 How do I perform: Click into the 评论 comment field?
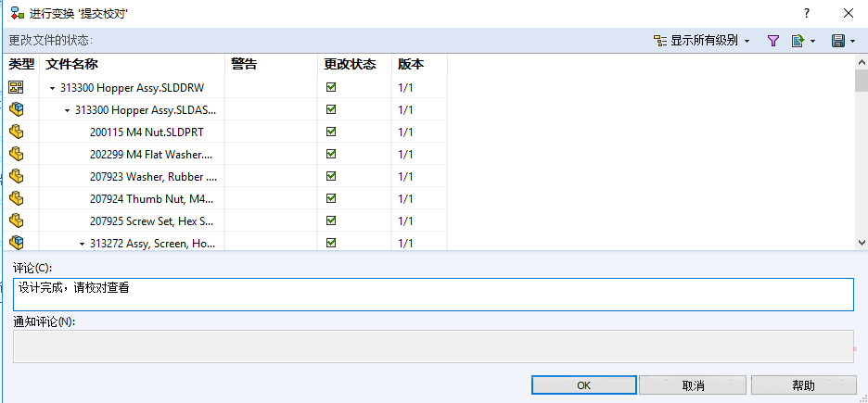pos(433,295)
